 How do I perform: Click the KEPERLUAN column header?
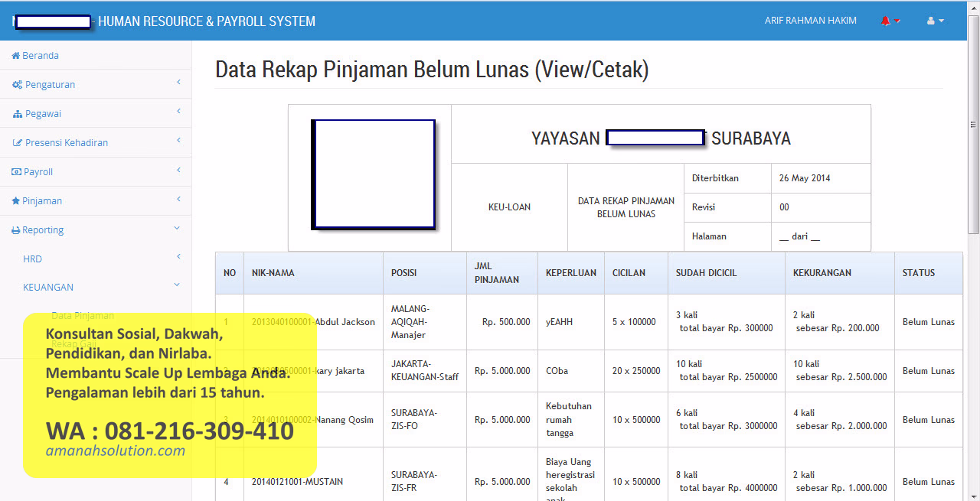click(x=571, y=273)
